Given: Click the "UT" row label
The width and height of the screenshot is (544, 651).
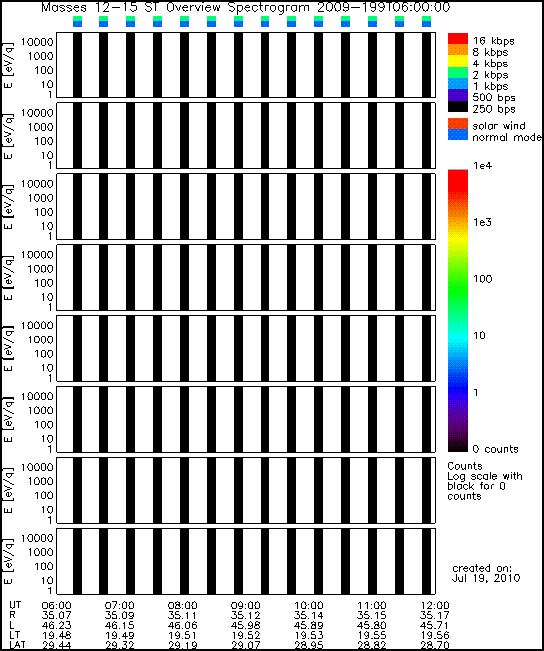Looking at the screenshot, I should tap(15, 605).
